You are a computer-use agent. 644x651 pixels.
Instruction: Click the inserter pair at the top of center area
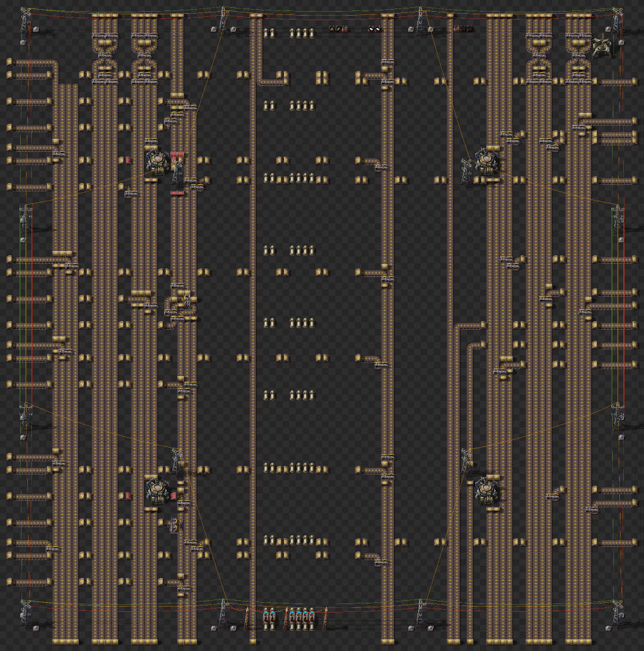270,33
